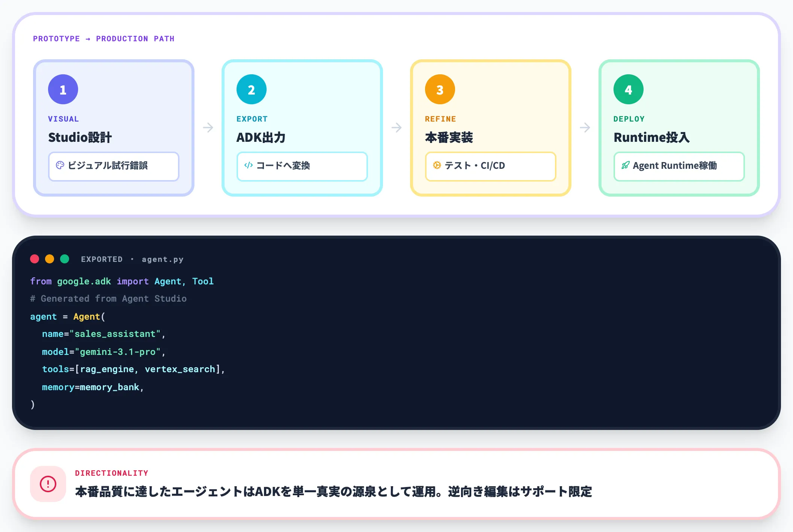793x532 pixels.
Task: Click the exclamation alert icon in DIRECTIONALITY panel
Action: [48, 484]
